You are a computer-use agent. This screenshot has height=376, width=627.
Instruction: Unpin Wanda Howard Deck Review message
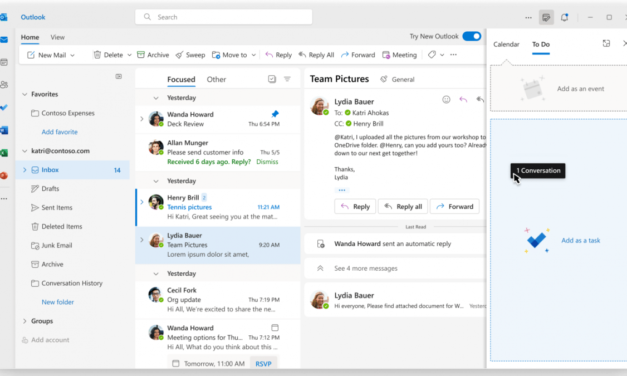(x=275, y=114)
